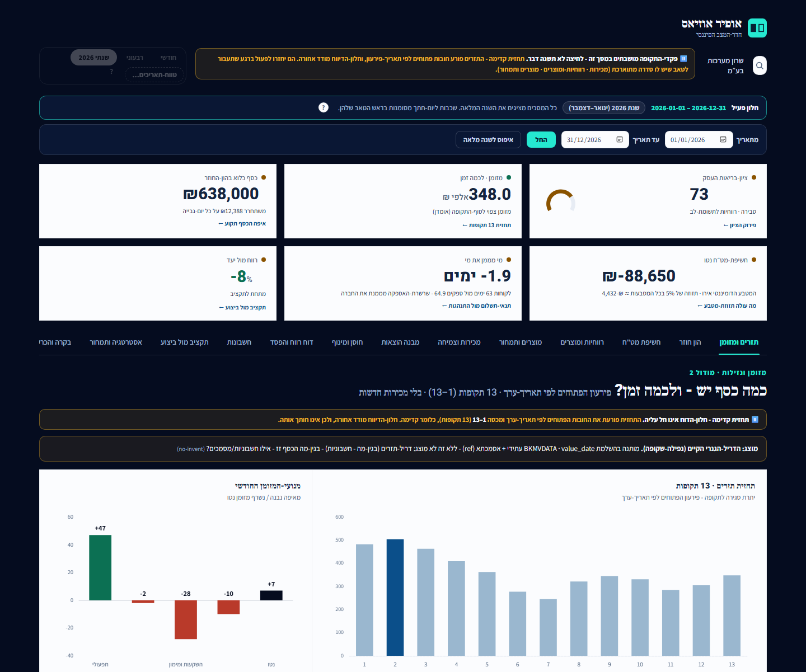Image resolution: width=806 pixels, height=672 pixels.
Task: Click the business health score gauge ring
Action: click(x=561, y=201)
